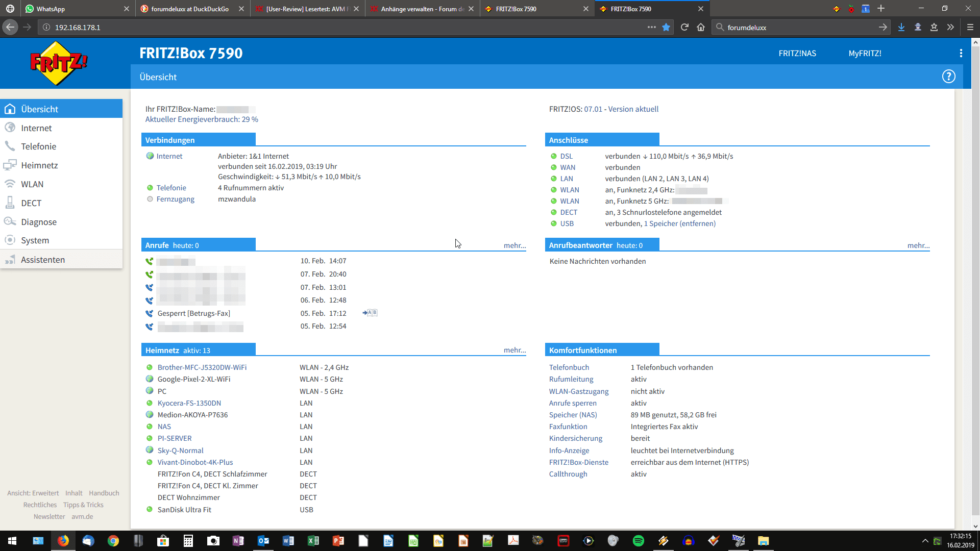980x551 pixels.
Task: Click the bookmark star icon
Action: 666,27
